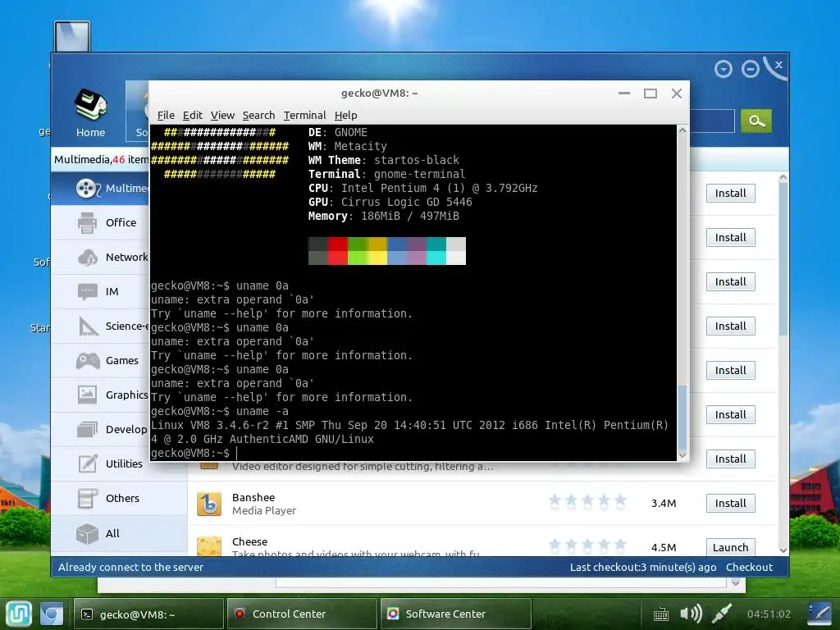Click the clock showing 04:51:02
Viewport: 840px width, 630px height.
point(769,614)
